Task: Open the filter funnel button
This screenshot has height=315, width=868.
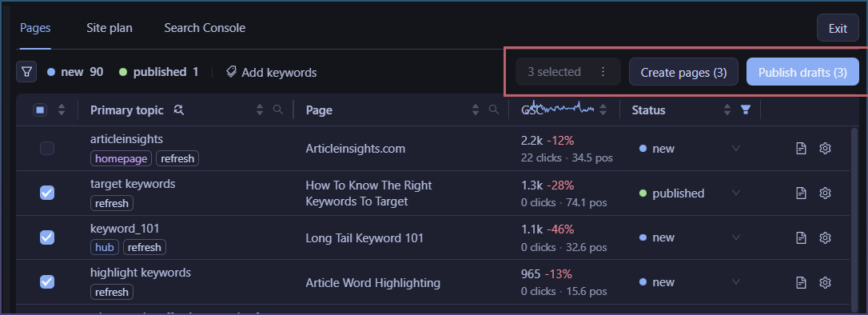Action: tap(26, 72)
